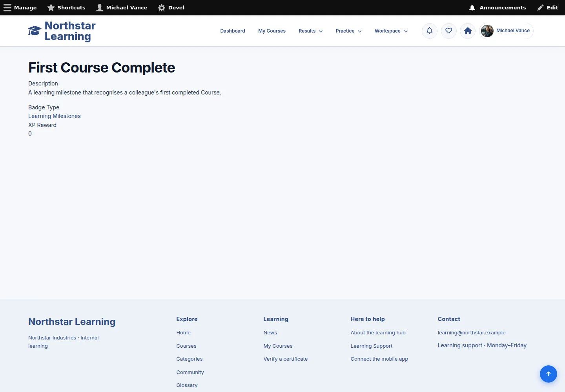Viewport: 565px width, 392px height.
Task: Expand the Workspace dropdown menu
Action: coord(391,31)
